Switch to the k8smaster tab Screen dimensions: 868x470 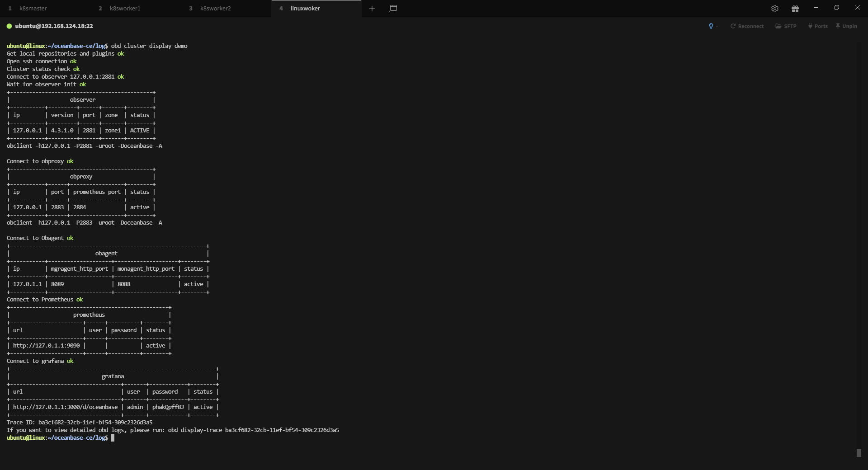click(x=45, y=9)
